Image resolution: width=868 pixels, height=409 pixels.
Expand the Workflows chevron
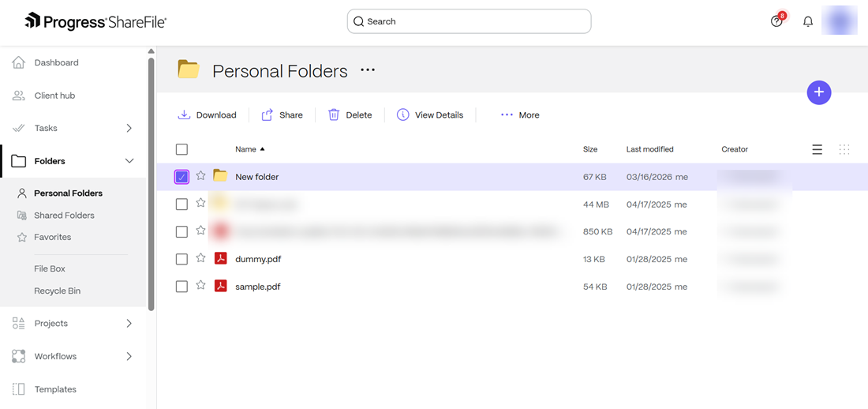129,356
